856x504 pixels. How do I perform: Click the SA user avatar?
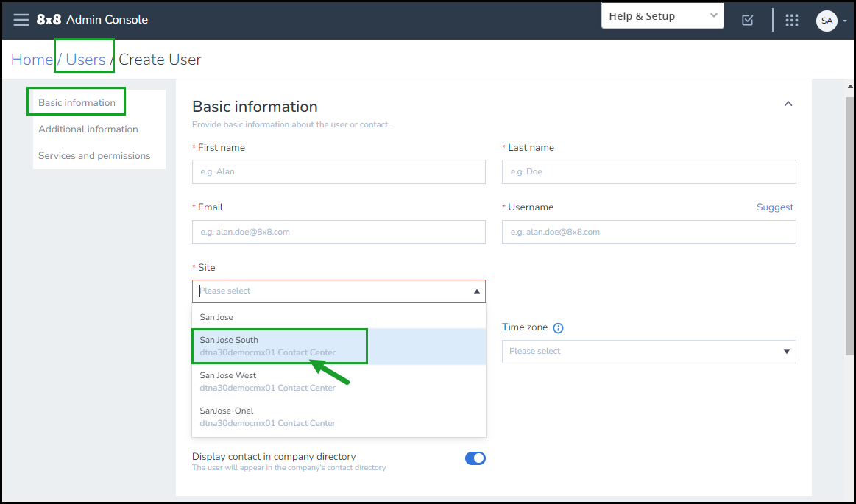pos(827,21)
